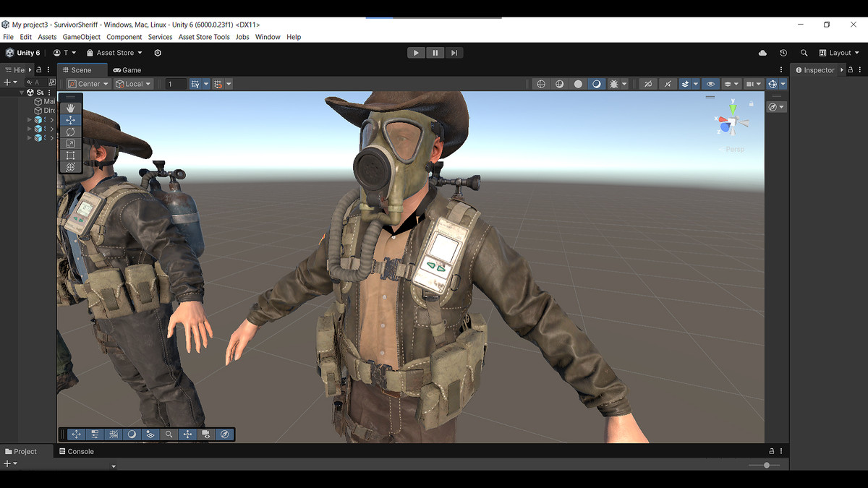Select the Transform tool
This screenshot has height=488, width=868.
click(70, 168)
